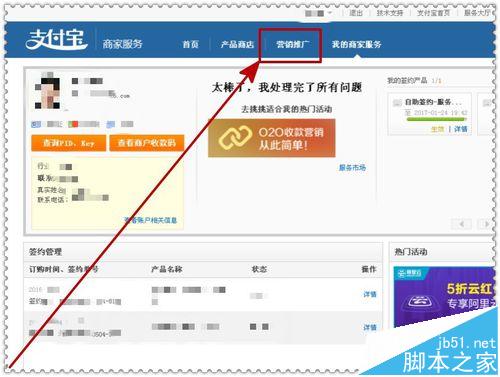This screenshot has width=500, height=377.
Task: Open the 服务大厅 top link
Action: [x=477, y=13]
